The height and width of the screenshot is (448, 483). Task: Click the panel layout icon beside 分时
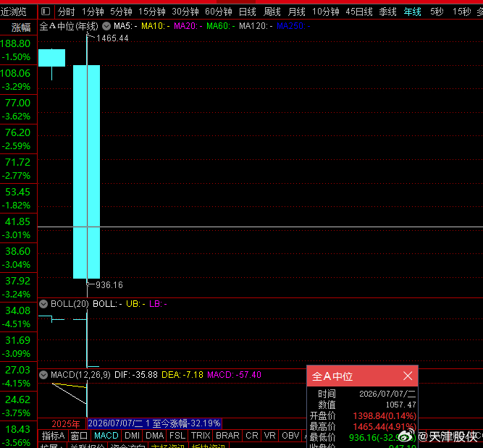point(46,12)
